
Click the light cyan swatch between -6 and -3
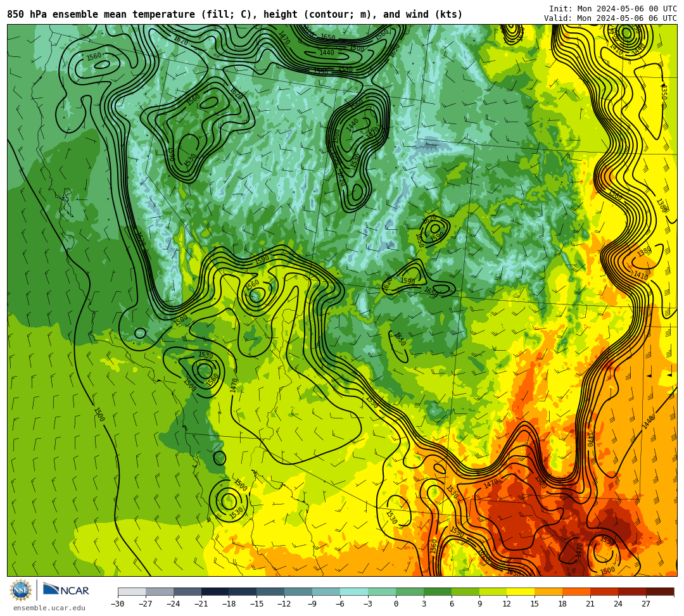(x=354, y=591)
